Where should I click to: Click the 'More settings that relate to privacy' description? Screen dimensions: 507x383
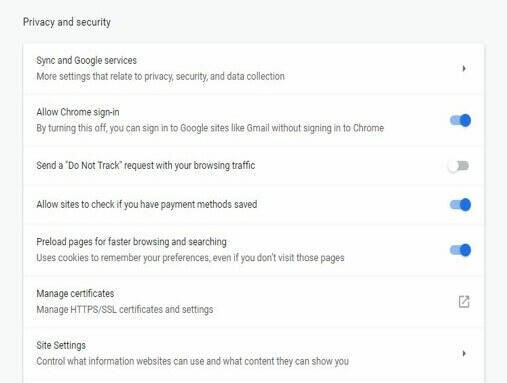click(x=160, y=76)
